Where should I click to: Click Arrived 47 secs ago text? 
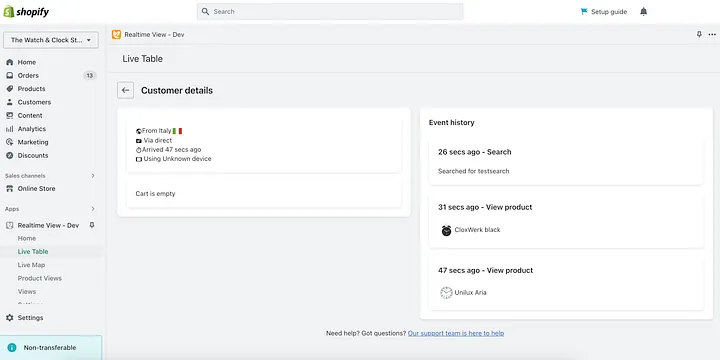click(x=171, y=149)
